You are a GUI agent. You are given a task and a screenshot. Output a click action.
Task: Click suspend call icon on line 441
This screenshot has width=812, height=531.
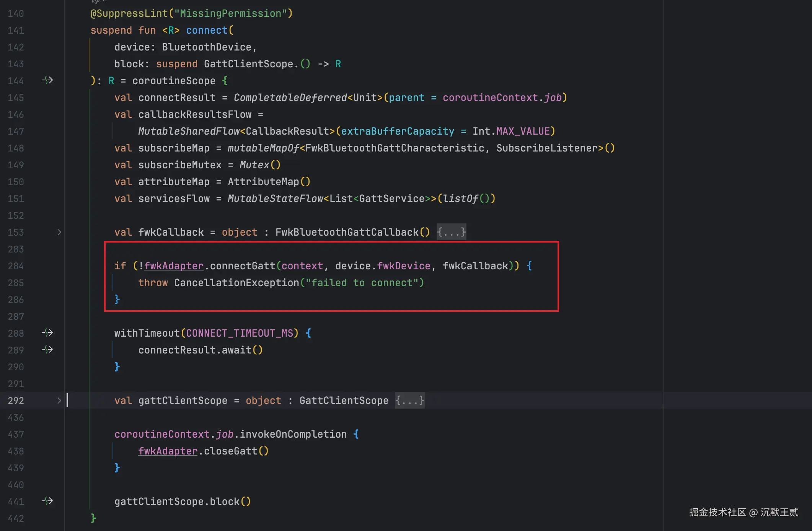pos(47,501)
